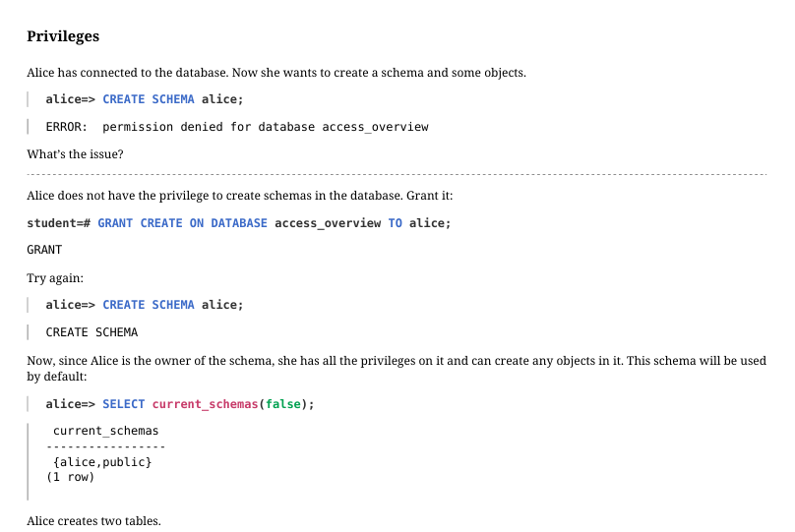Click the 'ERROR: permission denied for database' line
This screenshot has width=795, height=532.
[x=237, y=127]
